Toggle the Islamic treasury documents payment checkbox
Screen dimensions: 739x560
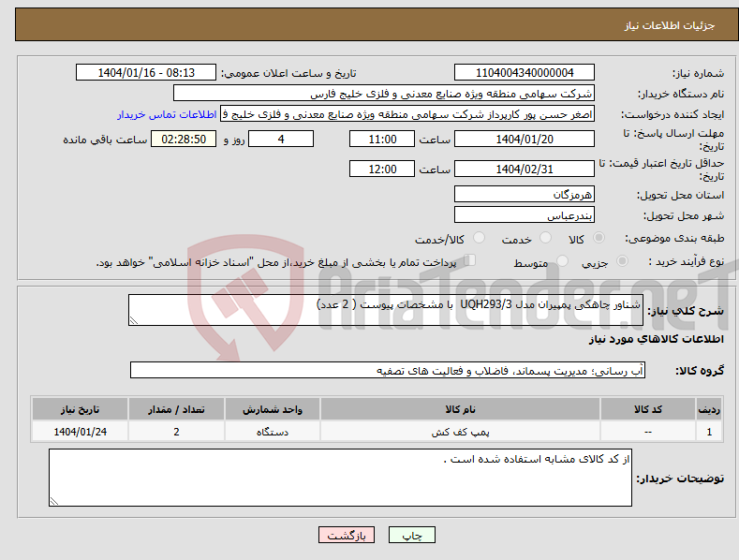(x=470, y=259)
